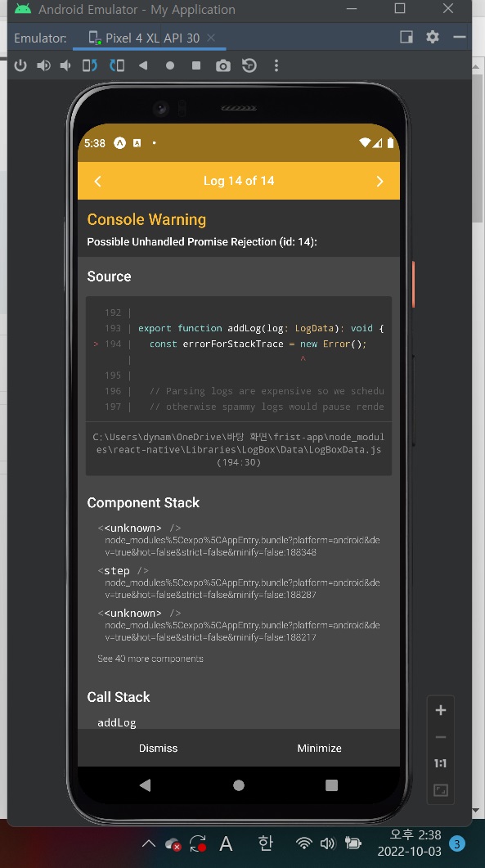Raise emulator volume with speaker icon
Image resolution: width=485 pixels, height=868 pixels.
(x=43, y=65)
